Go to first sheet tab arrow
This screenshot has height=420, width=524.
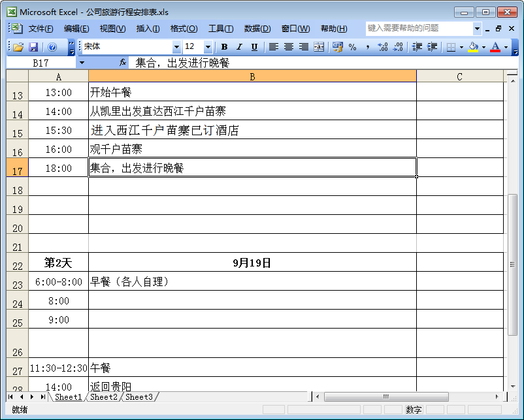10,397
